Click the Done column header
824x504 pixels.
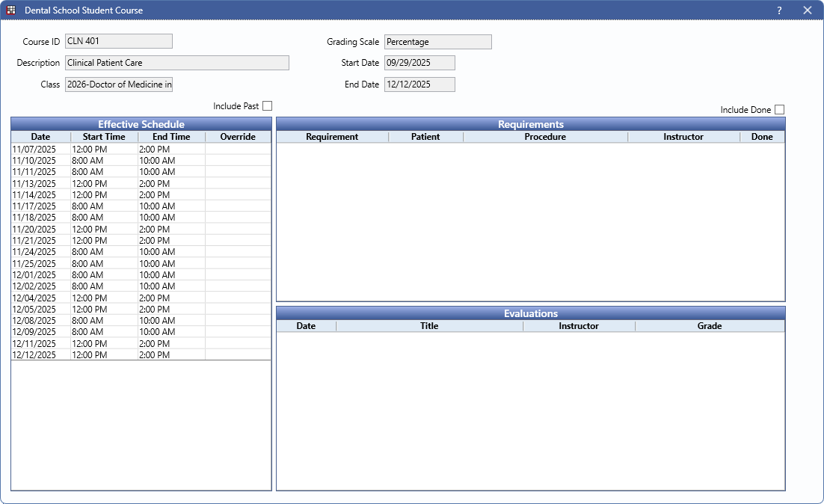(x=762, y=137)
